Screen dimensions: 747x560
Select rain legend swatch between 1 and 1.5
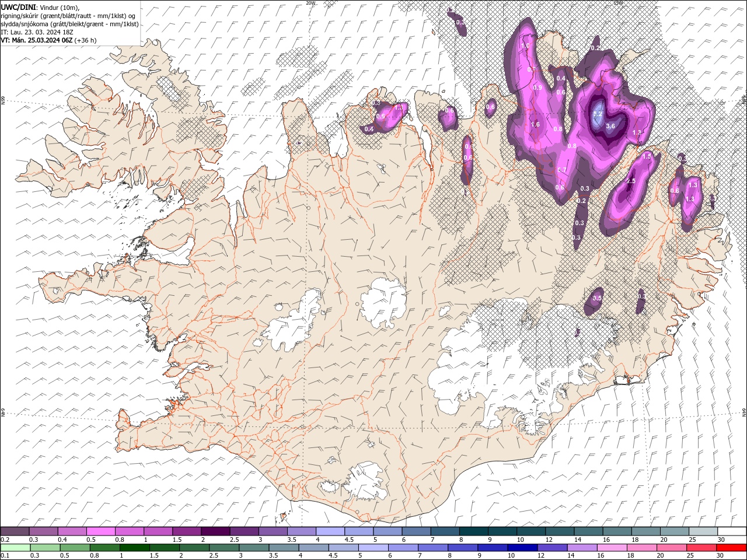134,547
